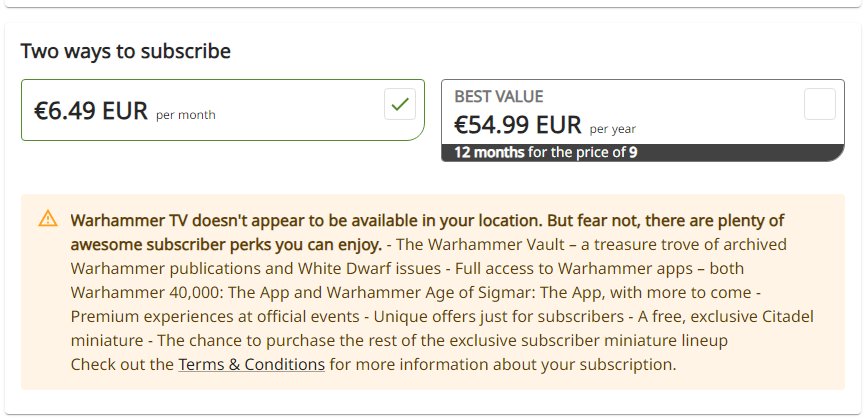Screen dimensions: 868x418
Task: Open the Terms & Conditions link
Action: [251, 364]
